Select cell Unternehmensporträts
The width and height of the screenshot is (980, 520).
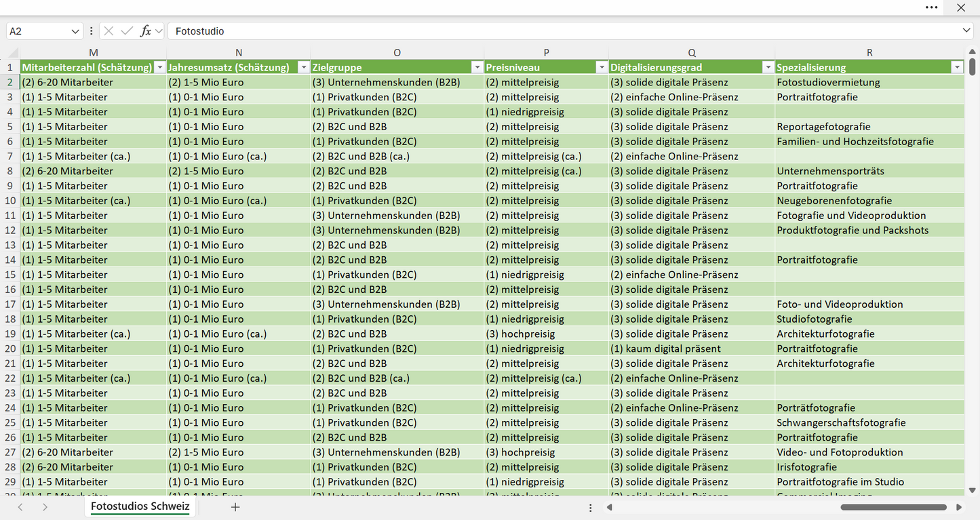[x=869, y=171]
